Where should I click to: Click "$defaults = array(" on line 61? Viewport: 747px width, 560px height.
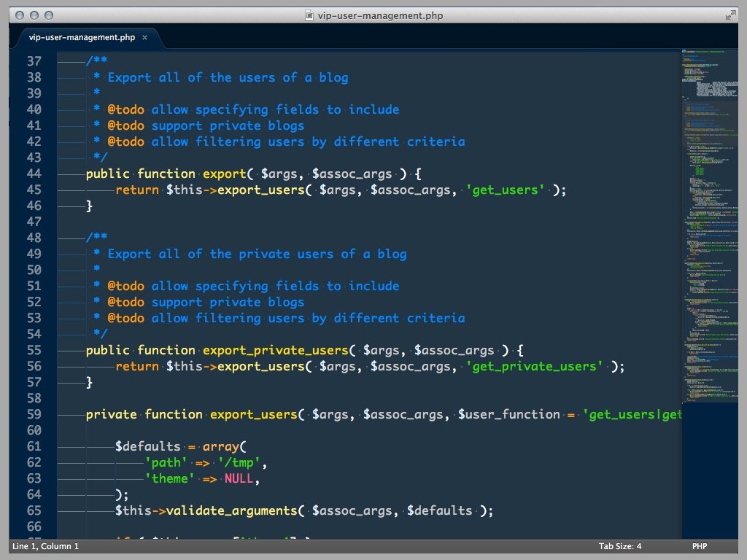tap(181, 447)
